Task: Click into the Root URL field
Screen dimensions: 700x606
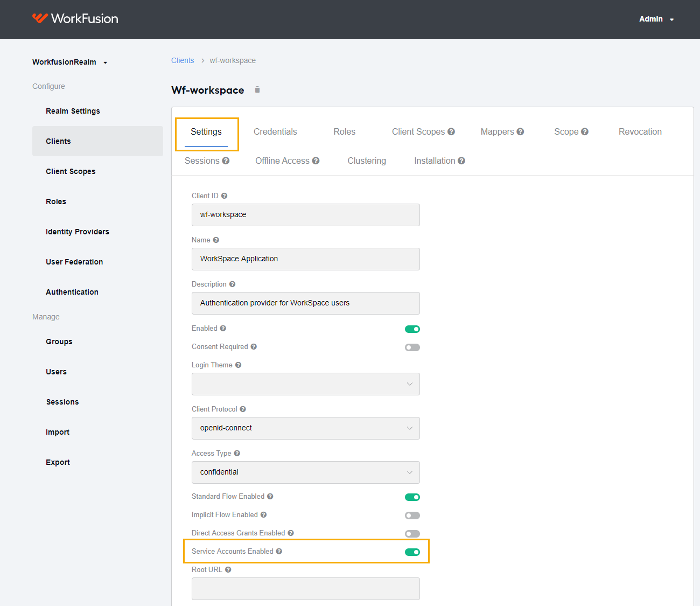Action: tap(306, 589)
